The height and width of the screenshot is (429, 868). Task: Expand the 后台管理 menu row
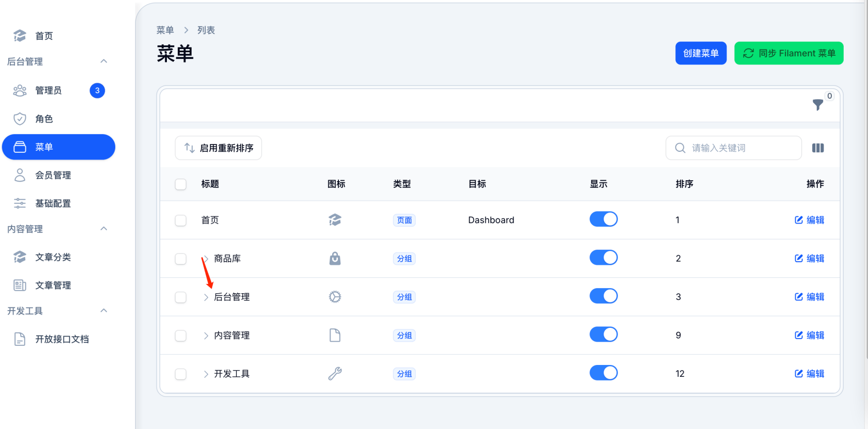pyautogui.click(x=206, y=297)
